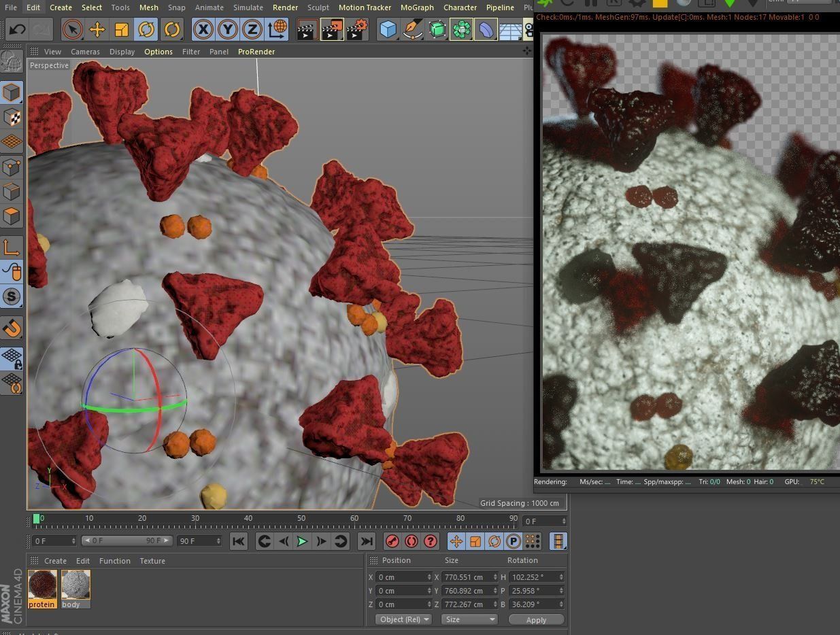Select Polygons mode icon

[x=12, y=216]
